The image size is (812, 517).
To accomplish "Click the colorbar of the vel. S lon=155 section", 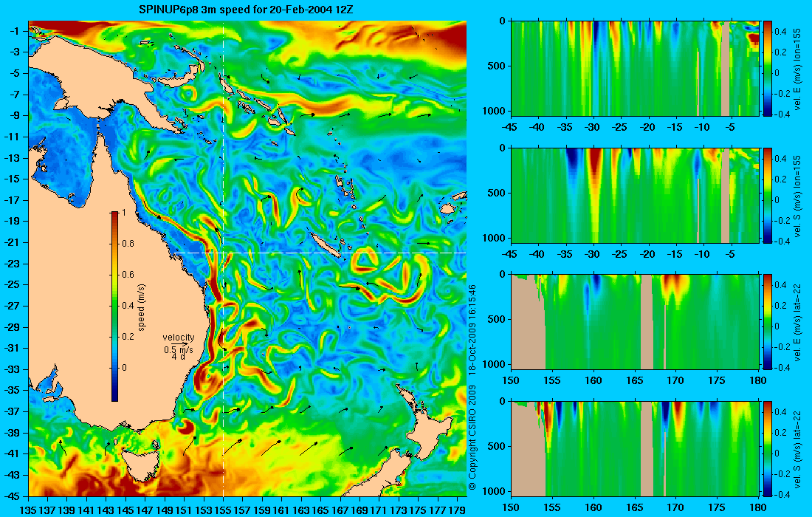I will click(768, 195).
